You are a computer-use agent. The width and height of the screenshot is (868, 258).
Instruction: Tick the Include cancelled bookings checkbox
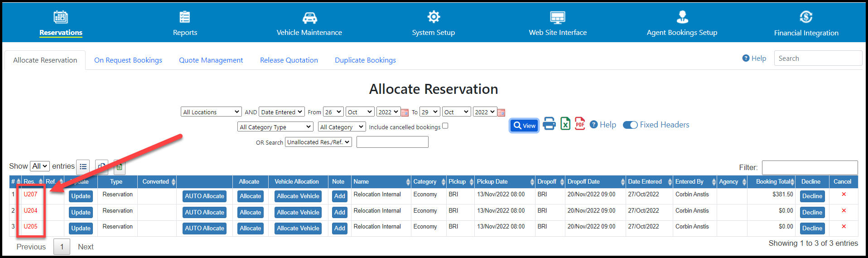pyautogui.click(x=445, y=126)
